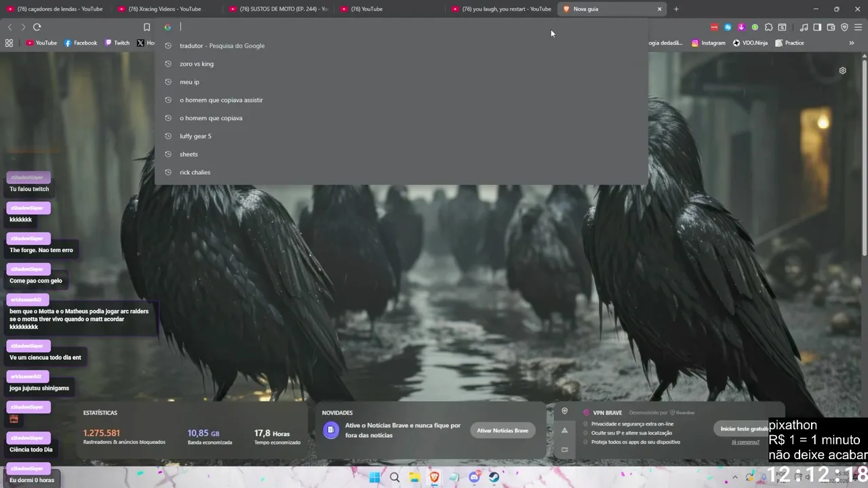Click the 17,8 Horas time saved value
This screenshot has height=488, width=868.
[272, 433]
